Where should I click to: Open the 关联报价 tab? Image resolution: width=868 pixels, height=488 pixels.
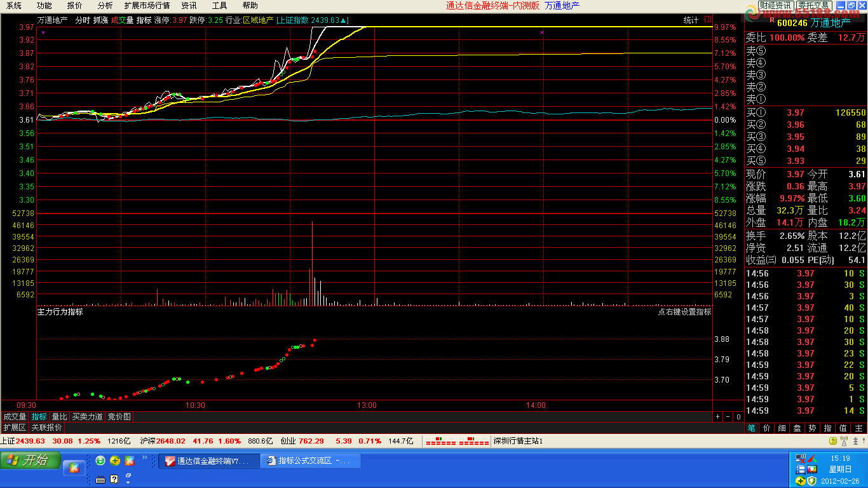click(46, 428)
